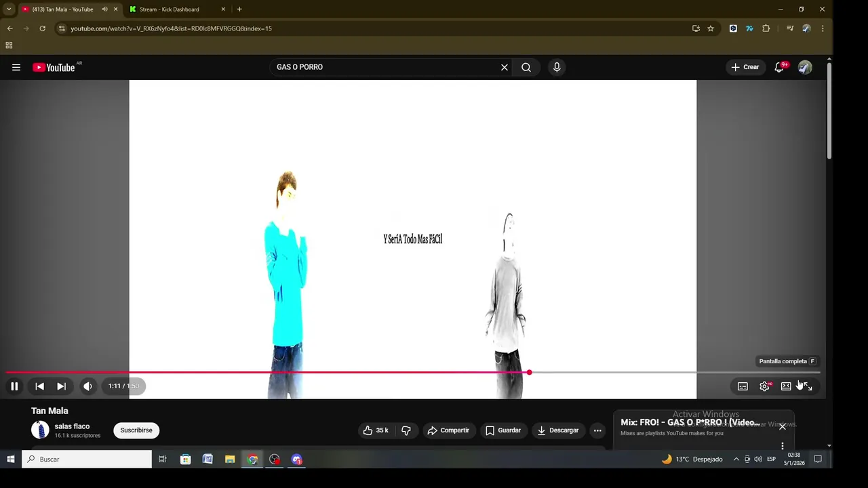Open Discord from the taskbar
868x488 pixels.
point(297,460)
